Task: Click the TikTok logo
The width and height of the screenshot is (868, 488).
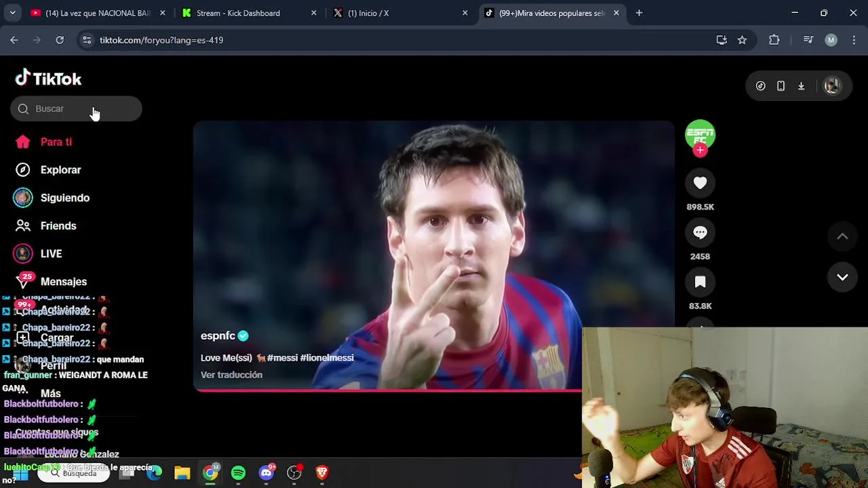Action: click(x=48, y=79)
